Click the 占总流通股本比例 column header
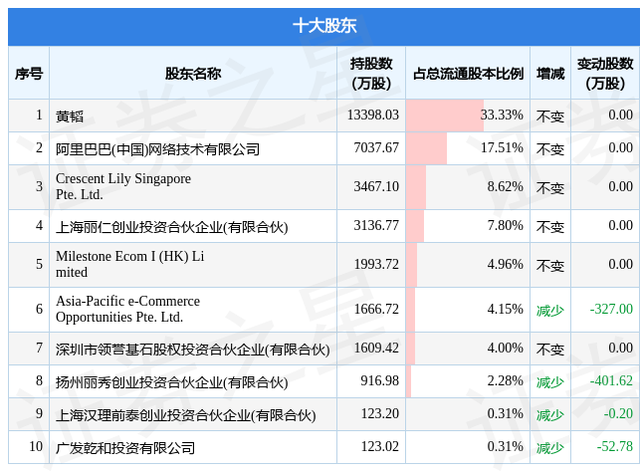This screenshot has width=640, height=472. [468, 73]
